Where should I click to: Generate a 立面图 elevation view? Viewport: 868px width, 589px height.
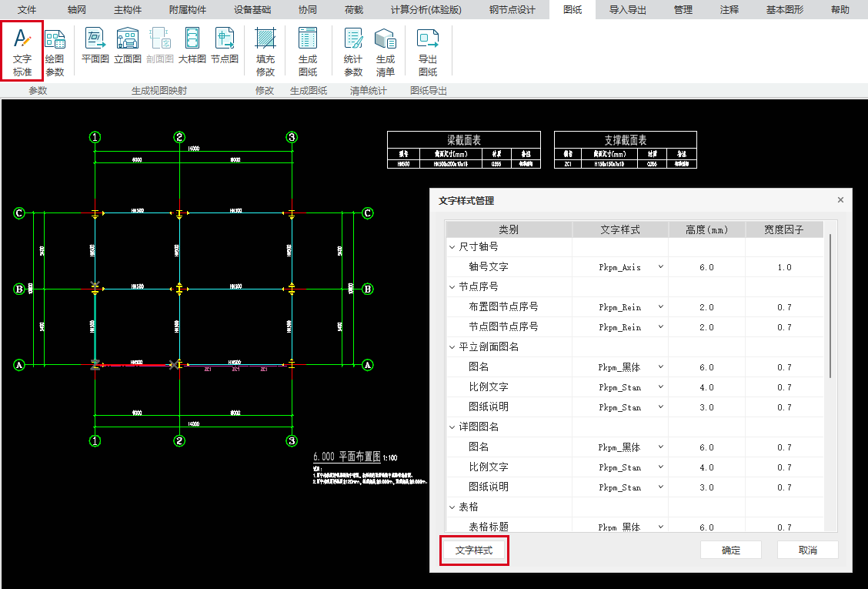[127, 45]
